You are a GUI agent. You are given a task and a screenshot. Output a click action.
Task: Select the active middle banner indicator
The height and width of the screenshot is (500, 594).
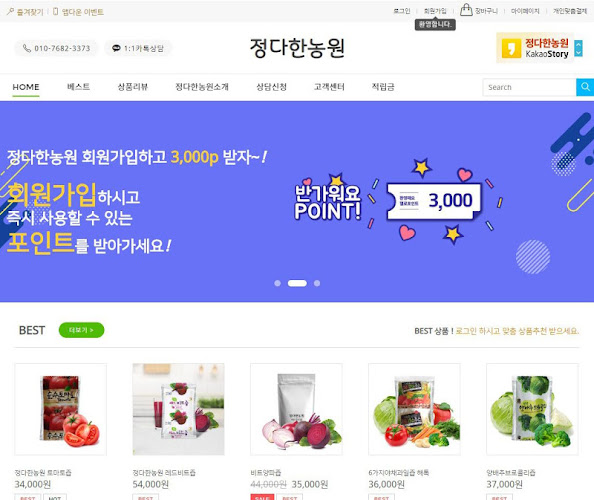[297, 283]
